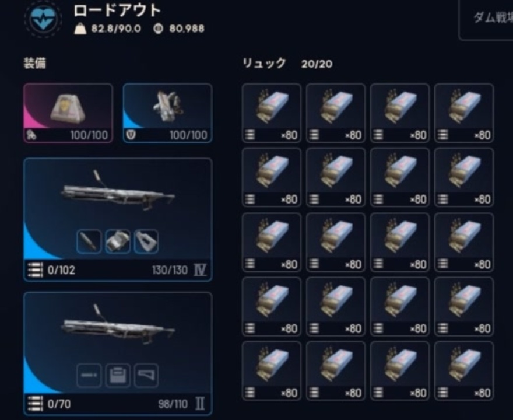Open the barrel attachment on first weapon
Viewport: 513px width, 420px height.
(x=89, y=242)
